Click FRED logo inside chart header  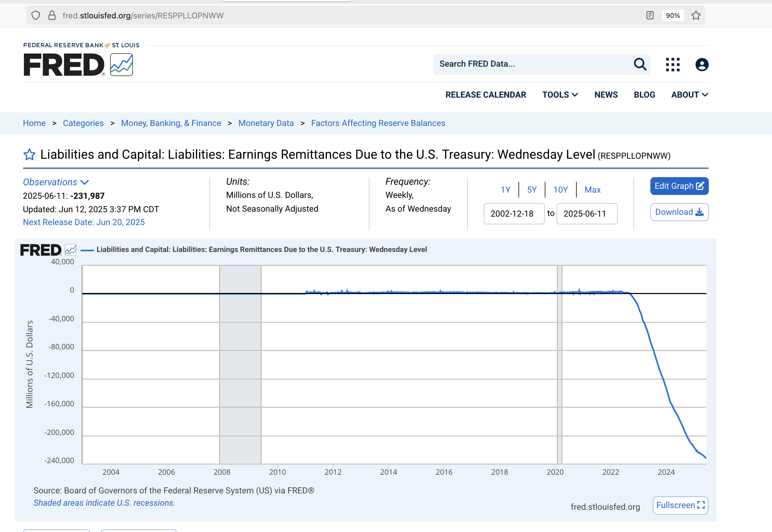pos(48,250)
